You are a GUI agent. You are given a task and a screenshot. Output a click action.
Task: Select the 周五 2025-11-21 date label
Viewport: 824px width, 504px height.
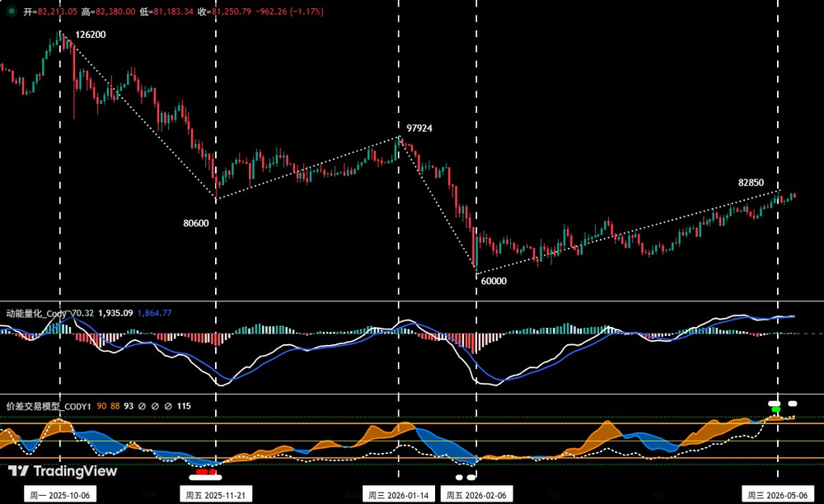tap(215, 495)
